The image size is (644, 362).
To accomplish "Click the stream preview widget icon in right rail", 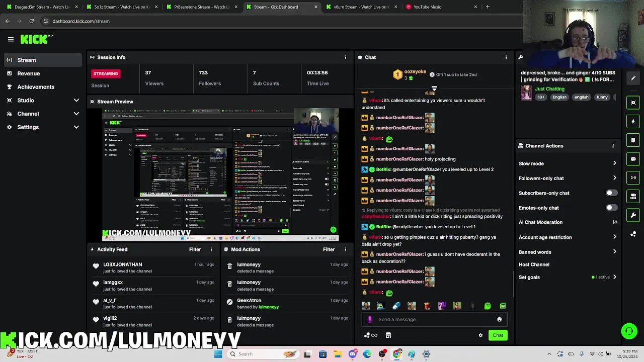I will tap(633, 103).
